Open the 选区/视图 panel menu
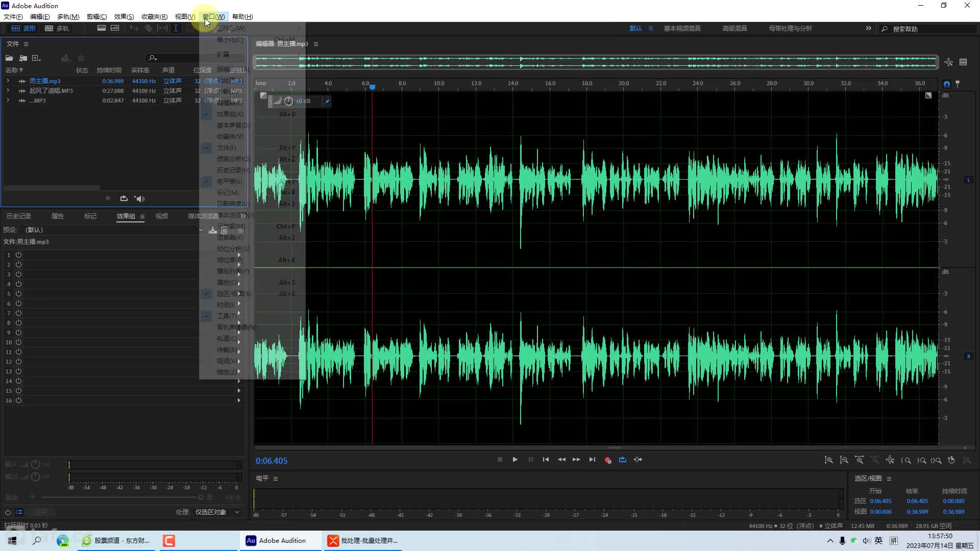Screen dimensions: 980x551 click(889, 479)
